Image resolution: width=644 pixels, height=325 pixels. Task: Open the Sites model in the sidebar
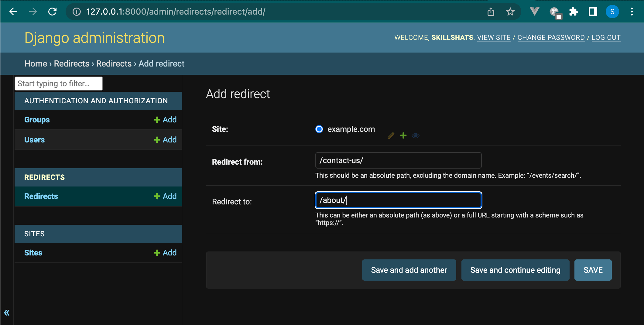33,253
